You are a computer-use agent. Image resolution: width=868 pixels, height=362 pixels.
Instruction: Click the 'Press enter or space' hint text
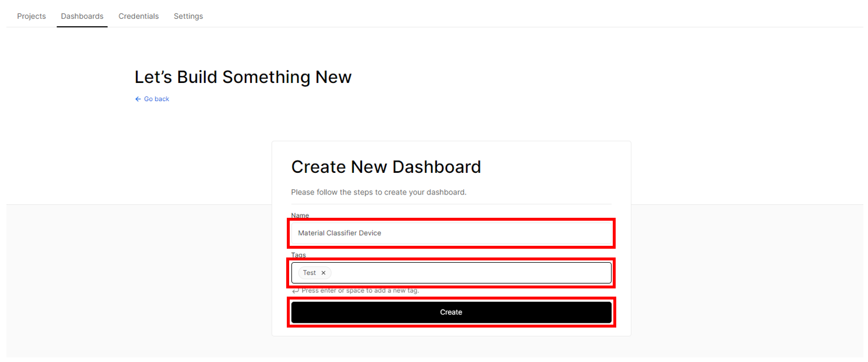(360, 290)
